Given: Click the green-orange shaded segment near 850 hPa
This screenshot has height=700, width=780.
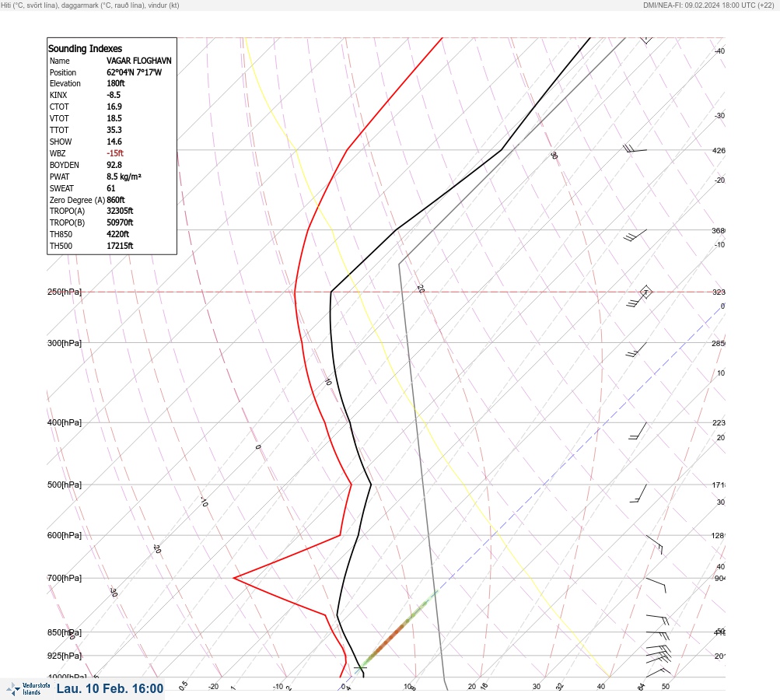Looking at the screenshot, I should (398, 631).
